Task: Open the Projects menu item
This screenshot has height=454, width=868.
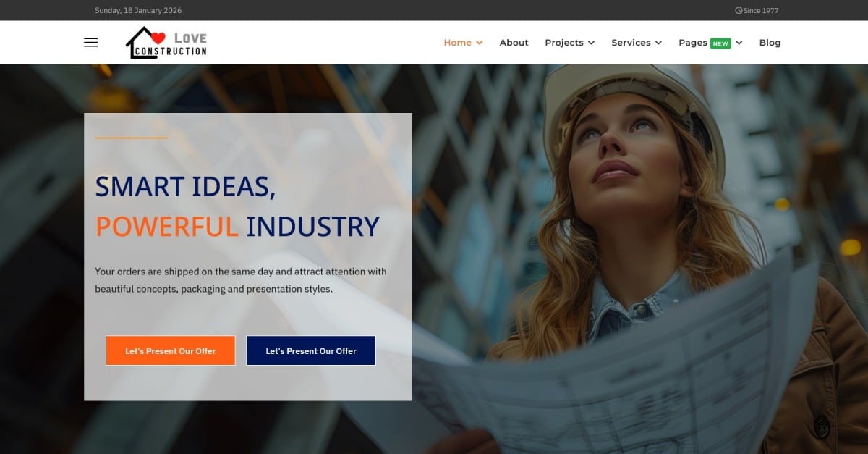Action: (x=563, y=43)
